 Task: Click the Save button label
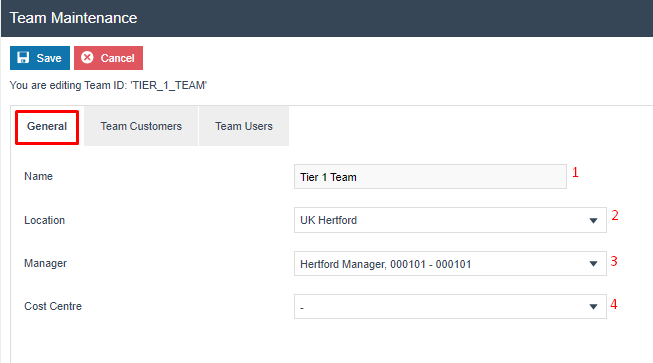pyautogui.click(x=49, y=58)
